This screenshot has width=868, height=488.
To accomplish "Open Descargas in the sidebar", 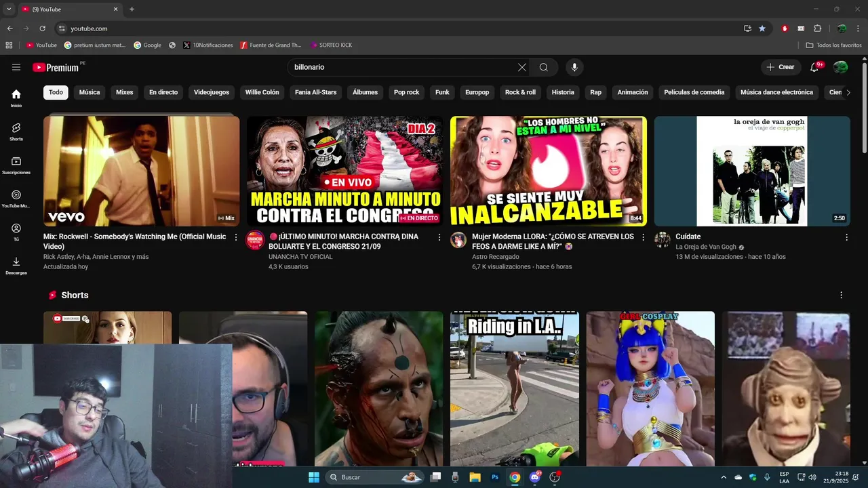I will (x=16, y=266).
